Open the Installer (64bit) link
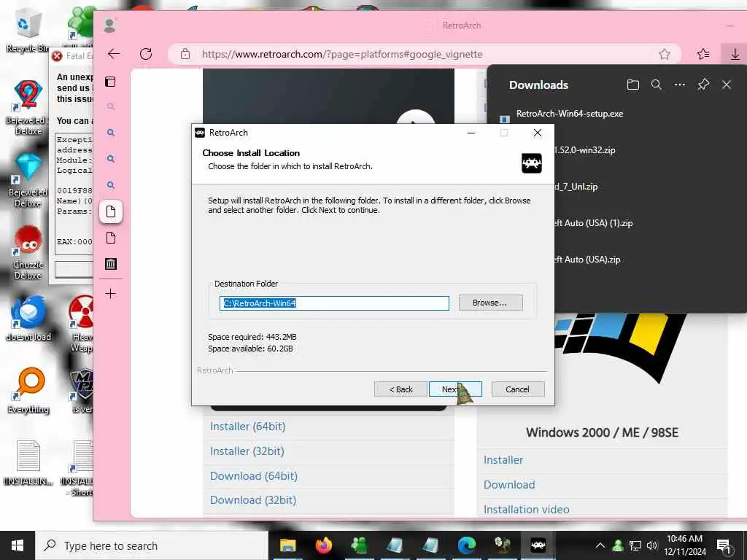The image size is (747, 560). [x=248, y=426]
